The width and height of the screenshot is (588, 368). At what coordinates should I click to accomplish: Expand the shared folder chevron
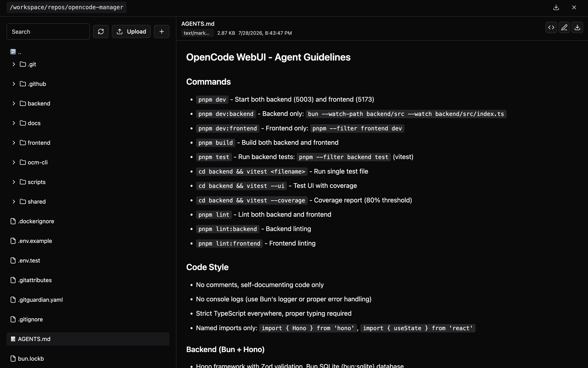pos(14,202)
